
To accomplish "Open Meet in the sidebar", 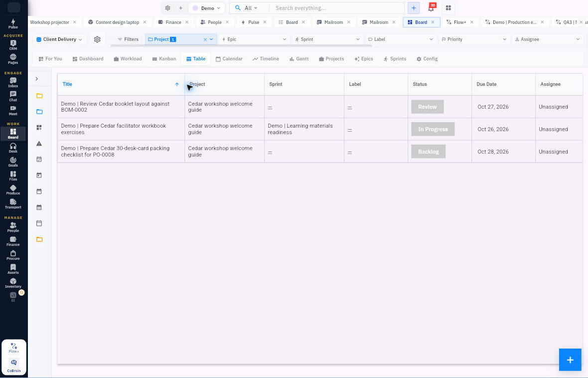I will pos(13,110).
